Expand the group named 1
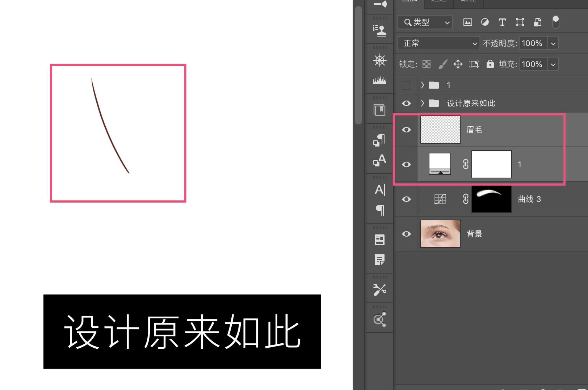 click(422, 85)
